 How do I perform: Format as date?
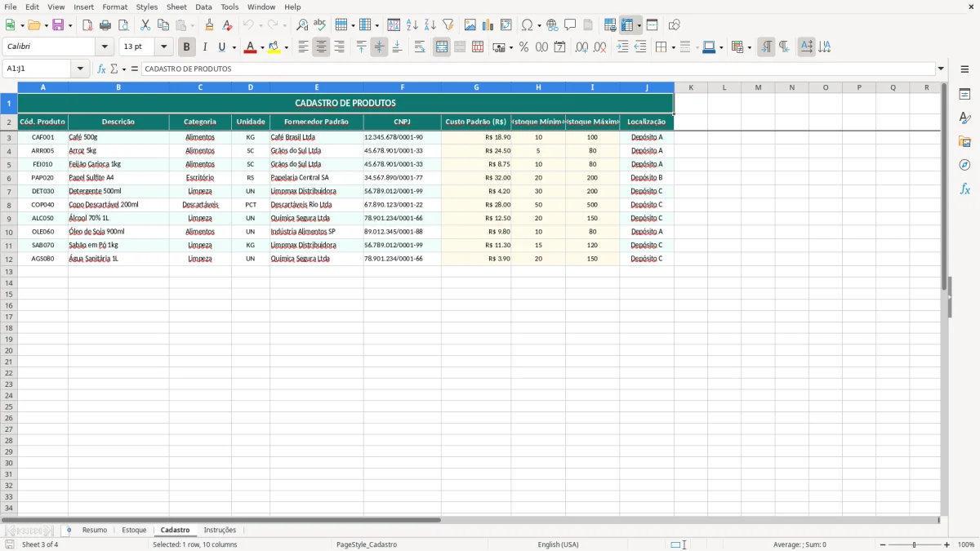pos(560,47)
